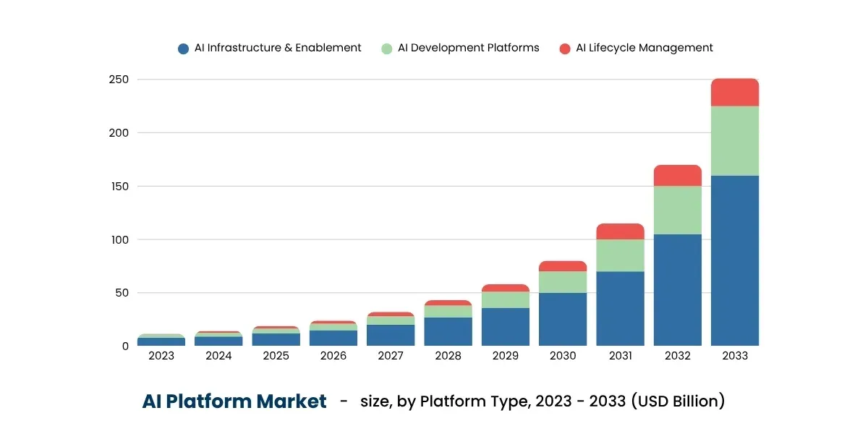Toggle the AI Development Platforms legend label

point(469,48)
